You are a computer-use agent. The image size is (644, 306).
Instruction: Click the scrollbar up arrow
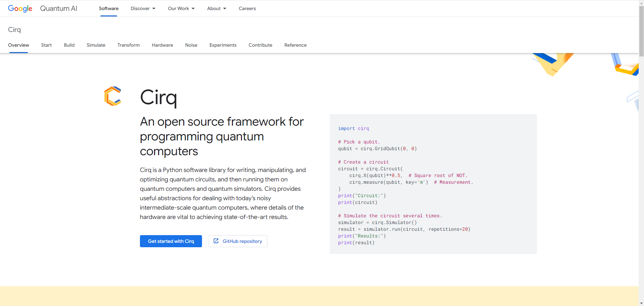point(641,3)
